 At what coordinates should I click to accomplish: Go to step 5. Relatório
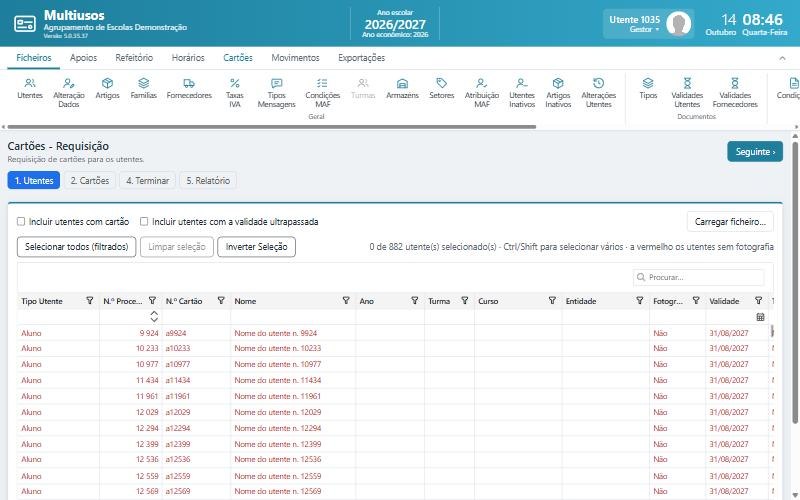(x=208, y=181)
